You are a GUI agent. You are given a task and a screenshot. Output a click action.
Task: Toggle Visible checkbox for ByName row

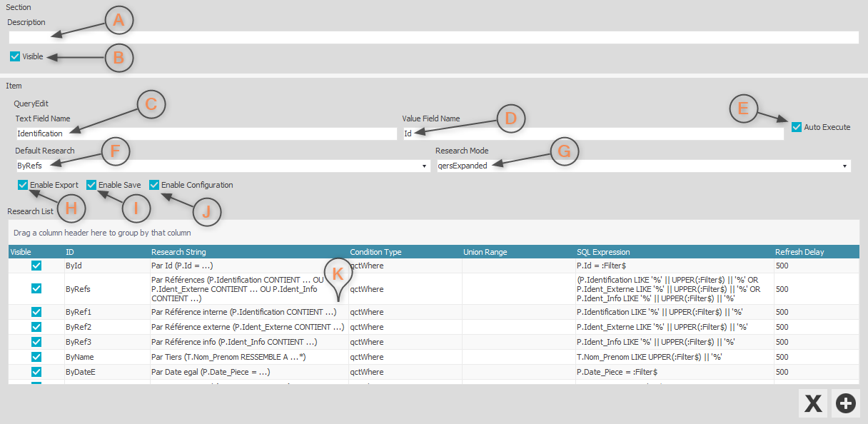(x=36, y=357)
